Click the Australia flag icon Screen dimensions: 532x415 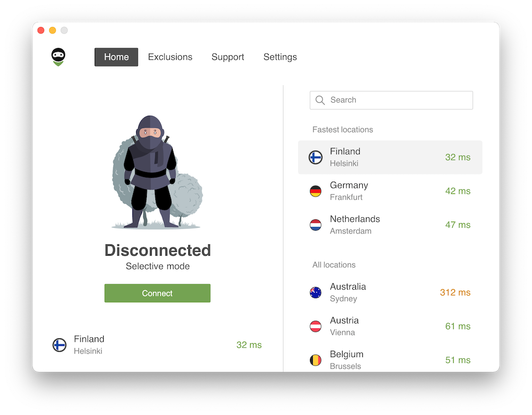coord(315,292)
